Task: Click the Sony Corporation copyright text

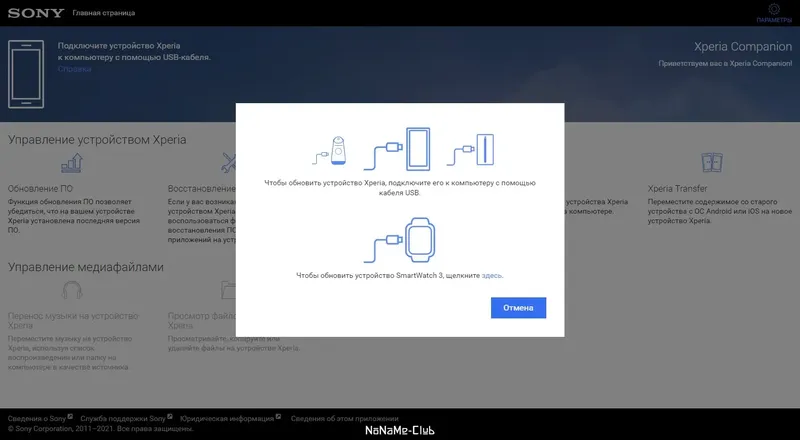Action: tap(101, 429)
